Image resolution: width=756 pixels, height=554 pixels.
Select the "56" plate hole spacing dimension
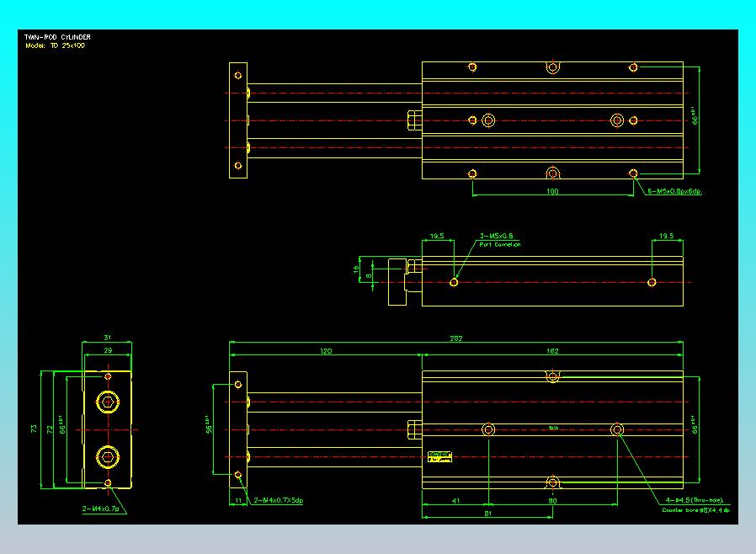(x=208, y=424)
